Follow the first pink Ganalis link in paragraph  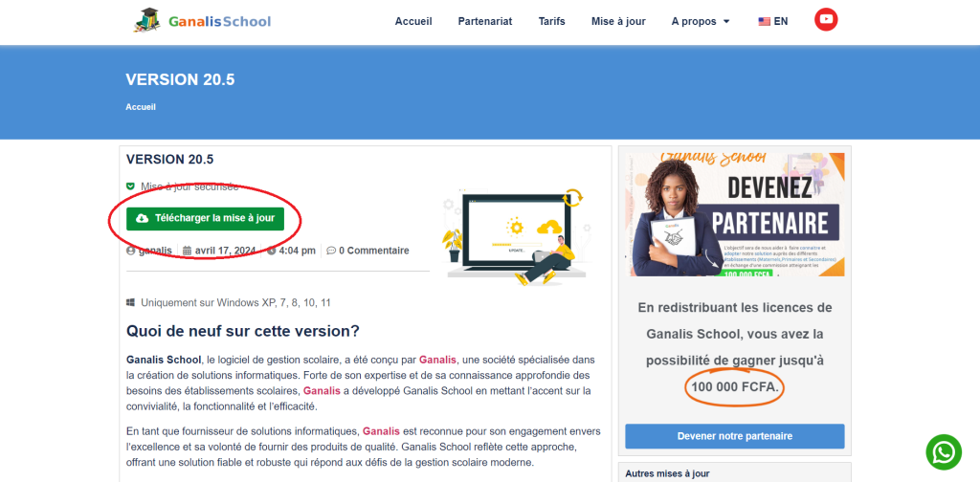pos(438,361)
